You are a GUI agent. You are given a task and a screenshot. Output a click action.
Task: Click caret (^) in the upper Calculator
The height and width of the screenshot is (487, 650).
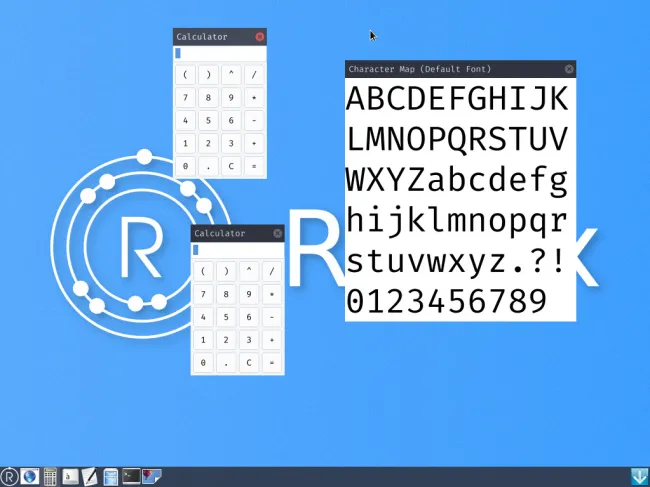pyautogui.click(x=231, y=75)
